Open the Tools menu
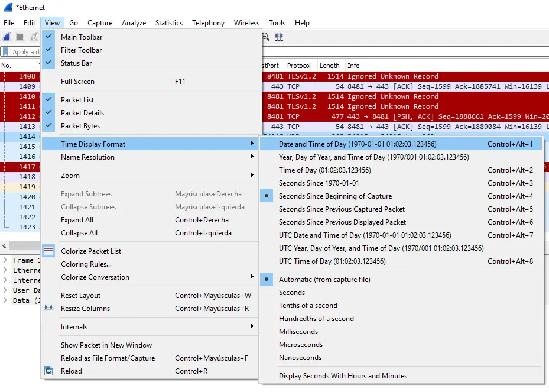549x392 pixels. pyautogui.click(x=277, y=23)
